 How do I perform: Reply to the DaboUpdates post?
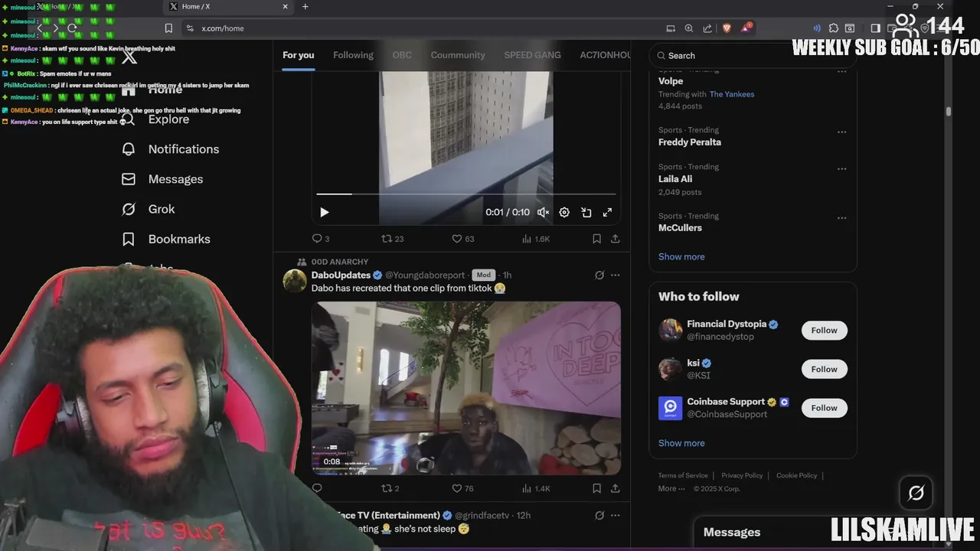point(317,488)
